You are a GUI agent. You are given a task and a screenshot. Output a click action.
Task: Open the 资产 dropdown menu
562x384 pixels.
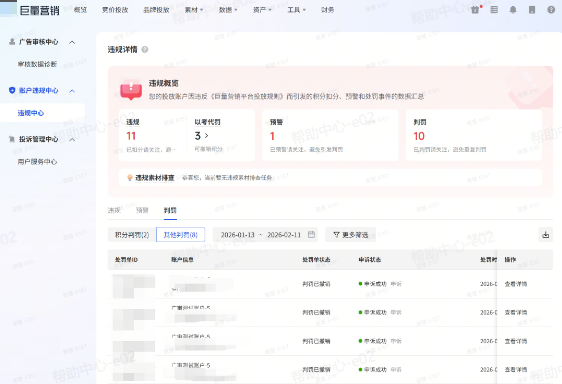click(262, 10)
